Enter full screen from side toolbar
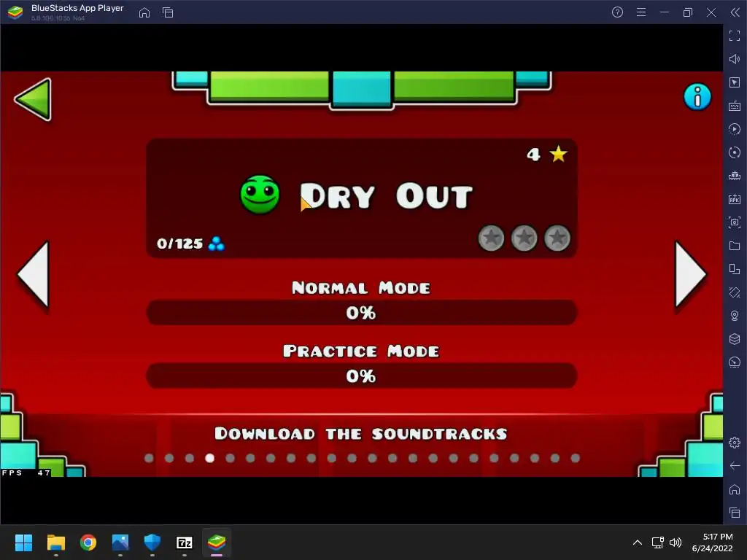Image resolution: width=747 pixels, height=560 pixels. [735, 36]
